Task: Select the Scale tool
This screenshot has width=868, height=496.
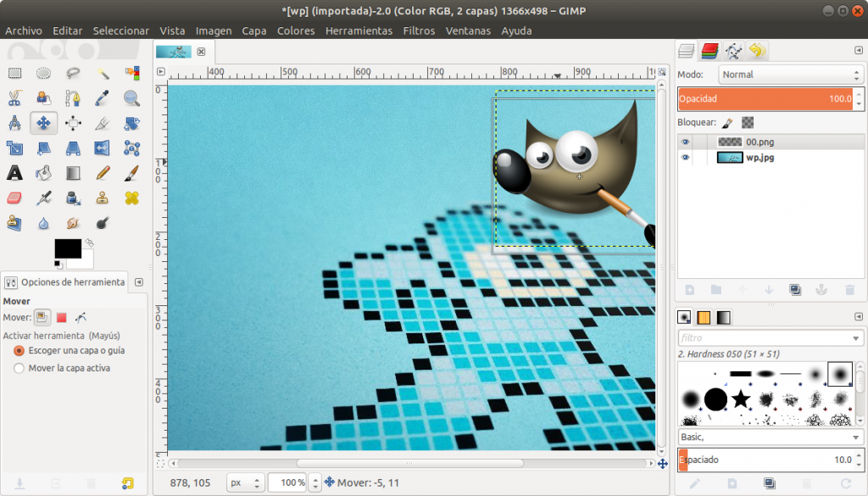Action: point(14,148)
